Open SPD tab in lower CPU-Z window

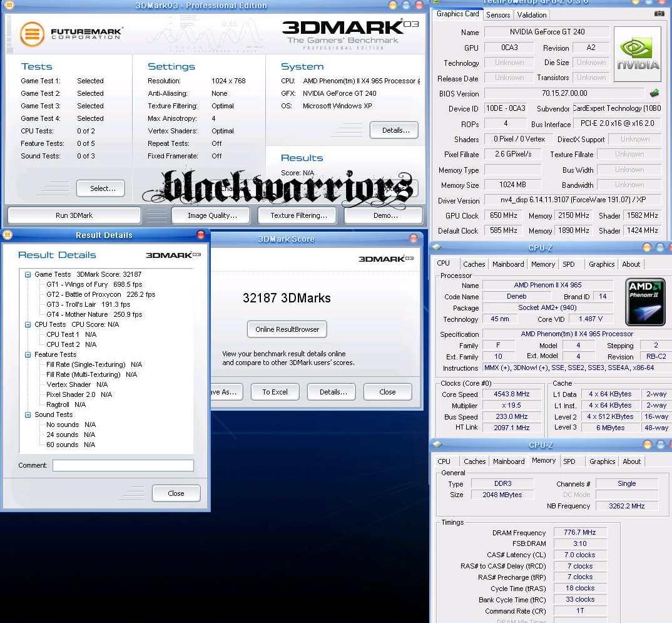pyautogui.click(x=569, y=461)
